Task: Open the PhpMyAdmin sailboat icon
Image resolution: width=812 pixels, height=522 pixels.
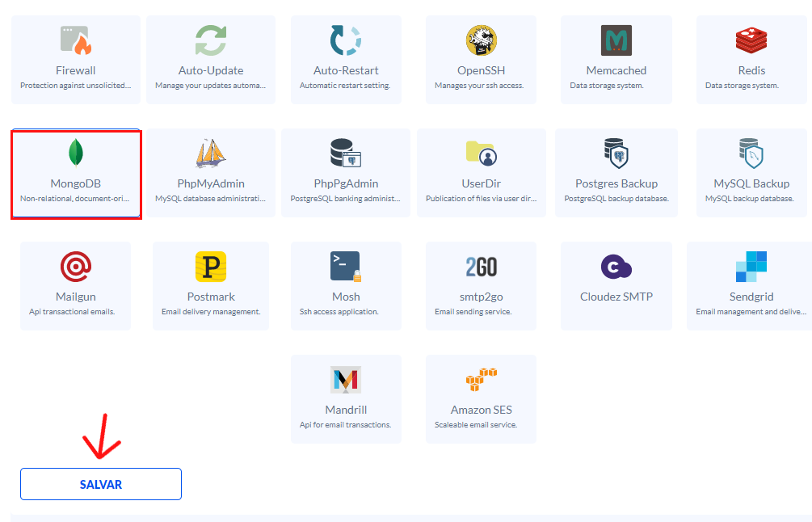Action: (211, 153)
